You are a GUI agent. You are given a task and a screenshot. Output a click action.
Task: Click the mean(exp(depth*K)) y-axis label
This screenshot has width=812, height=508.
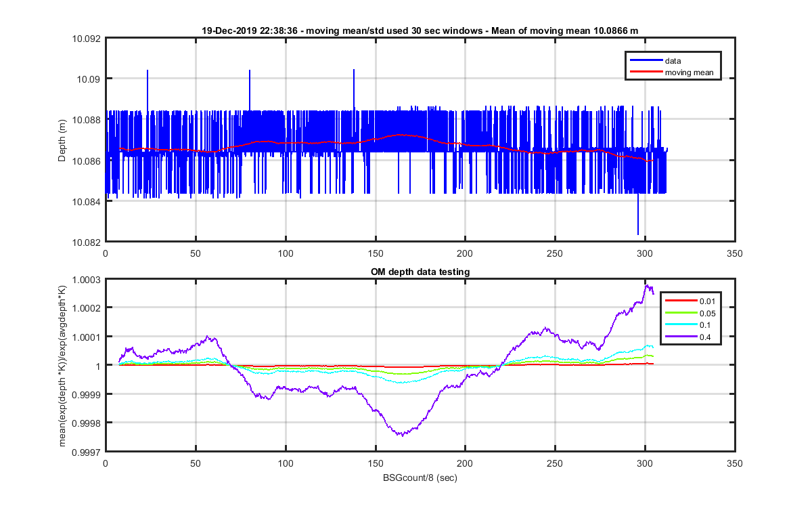(62, 365)
